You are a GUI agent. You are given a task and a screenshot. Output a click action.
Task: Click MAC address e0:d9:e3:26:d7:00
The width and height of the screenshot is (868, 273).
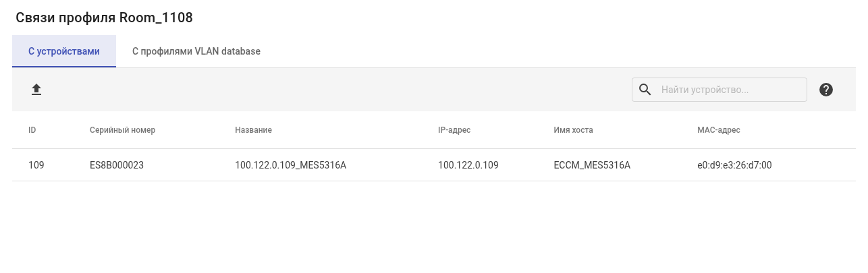734,165
